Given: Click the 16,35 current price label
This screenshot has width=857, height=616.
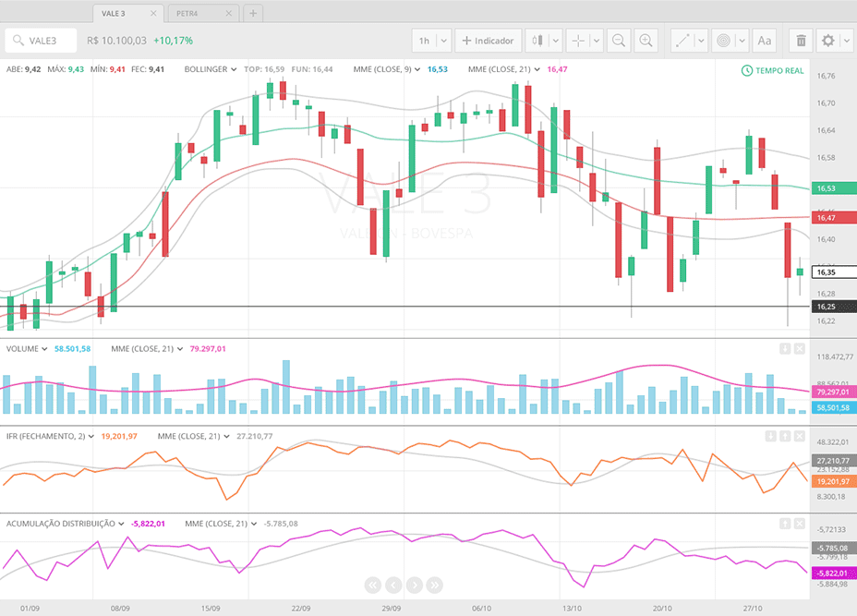Looking at the screenshot, I should (834, 272).
